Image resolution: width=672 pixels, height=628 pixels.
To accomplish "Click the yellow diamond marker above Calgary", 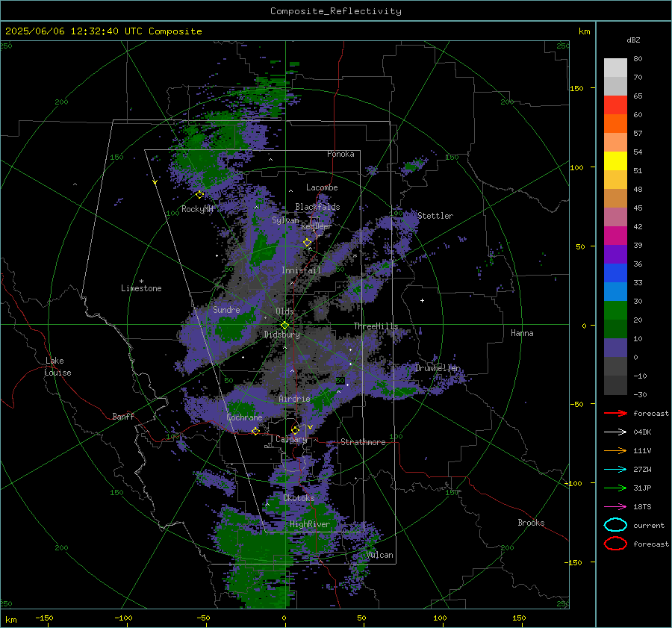I will coord(295,430).
